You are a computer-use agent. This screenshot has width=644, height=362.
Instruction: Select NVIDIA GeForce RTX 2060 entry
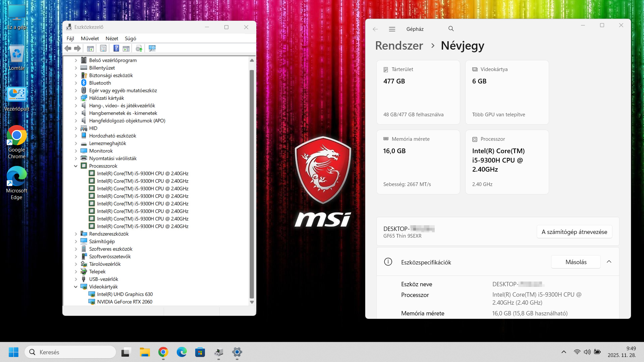click(x=124, y=302)
